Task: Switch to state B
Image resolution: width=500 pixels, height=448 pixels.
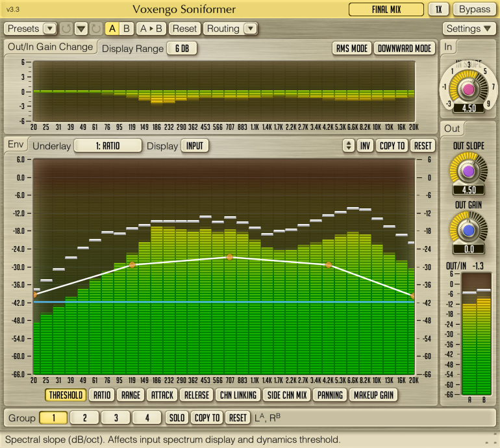Action: click(127, 29)
